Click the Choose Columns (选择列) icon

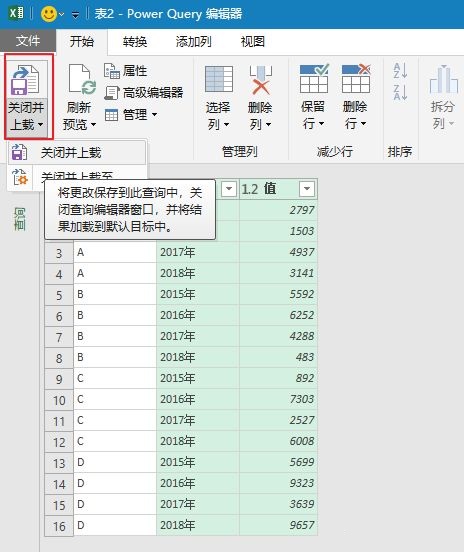click(219, 79)
